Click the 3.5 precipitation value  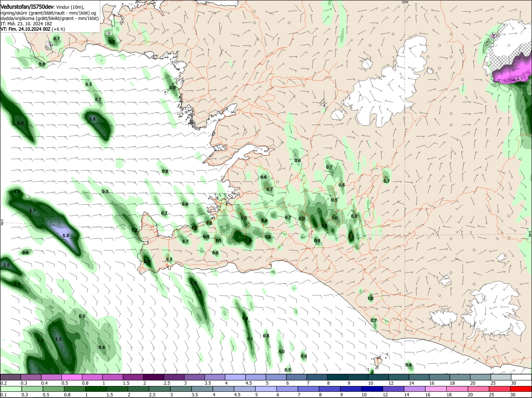[6, 265]
